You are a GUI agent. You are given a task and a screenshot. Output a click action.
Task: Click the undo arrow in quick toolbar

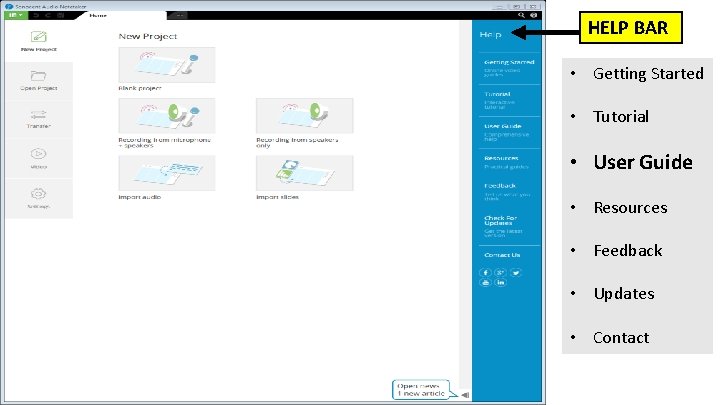pos(36,15)
